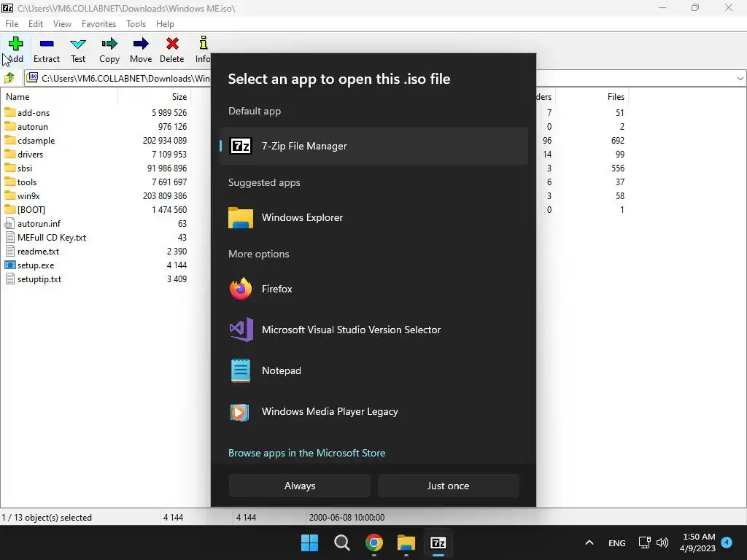Screen dimensions: 747x560
Task: Click size value 202 934 089
Action: (165, 141)
